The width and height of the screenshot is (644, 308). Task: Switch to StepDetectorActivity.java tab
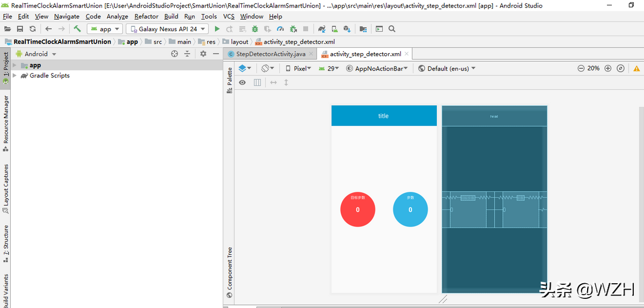click(x=270, y=54)
